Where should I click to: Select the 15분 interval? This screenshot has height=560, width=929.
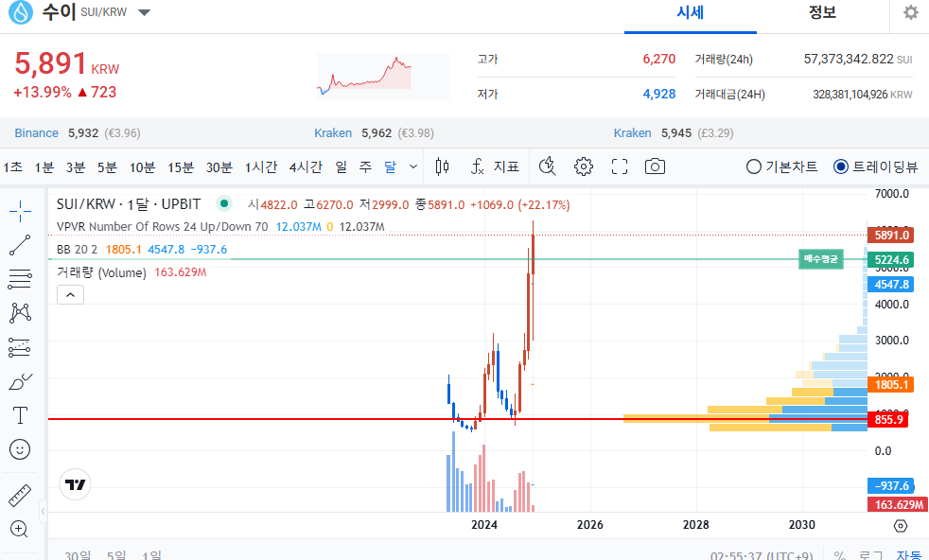[x=181, y=167]
